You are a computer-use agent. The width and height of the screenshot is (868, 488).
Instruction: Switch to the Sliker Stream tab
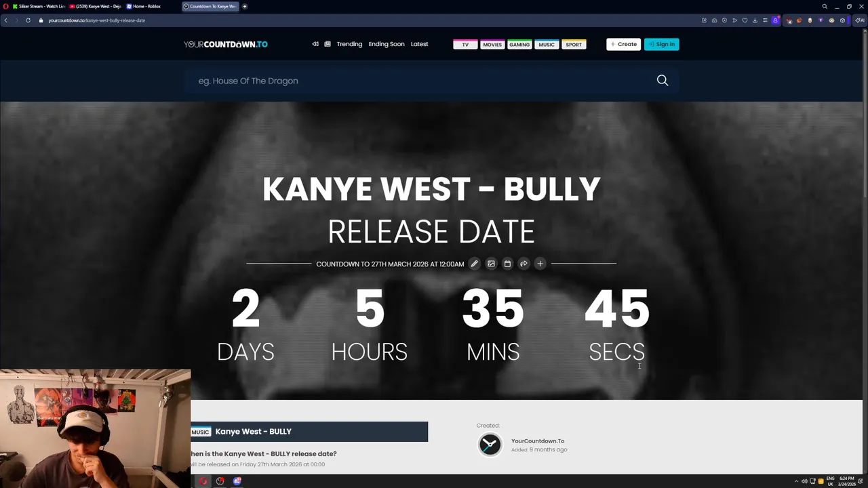(x=39, y=6)
